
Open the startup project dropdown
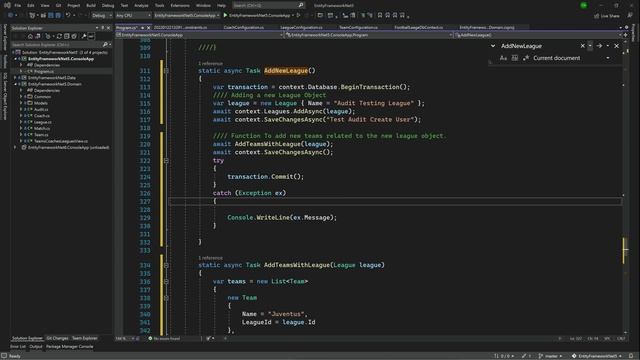(187, 15)
